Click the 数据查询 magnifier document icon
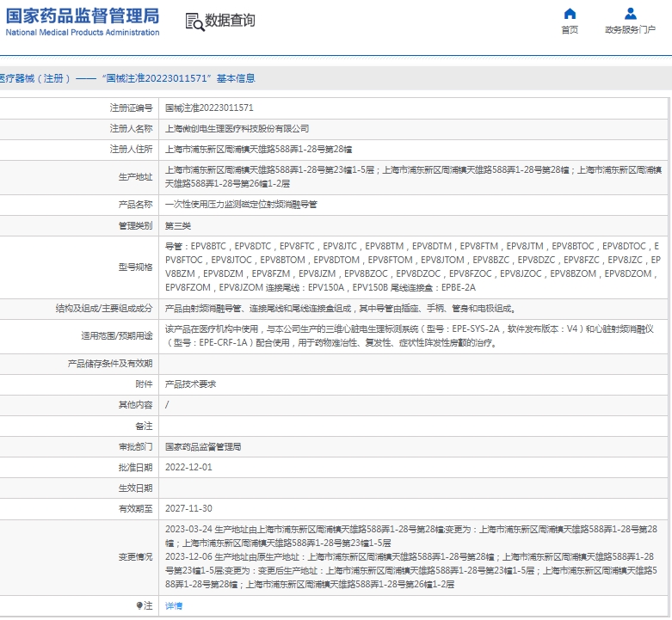 coord(194,21)
